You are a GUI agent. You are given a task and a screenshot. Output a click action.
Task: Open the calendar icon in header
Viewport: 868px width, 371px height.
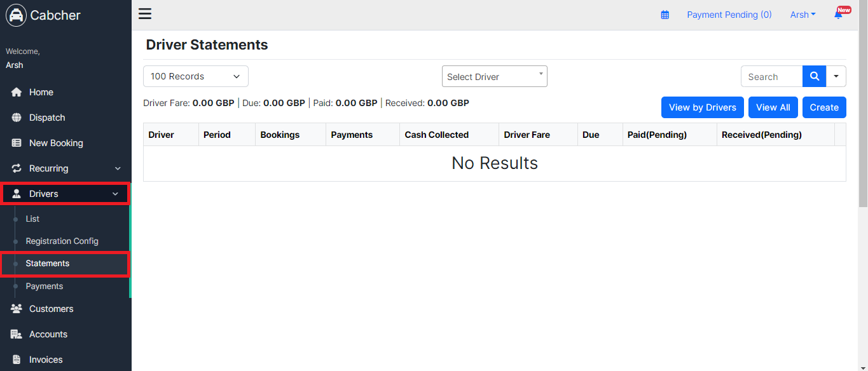[x=665, y=15]
